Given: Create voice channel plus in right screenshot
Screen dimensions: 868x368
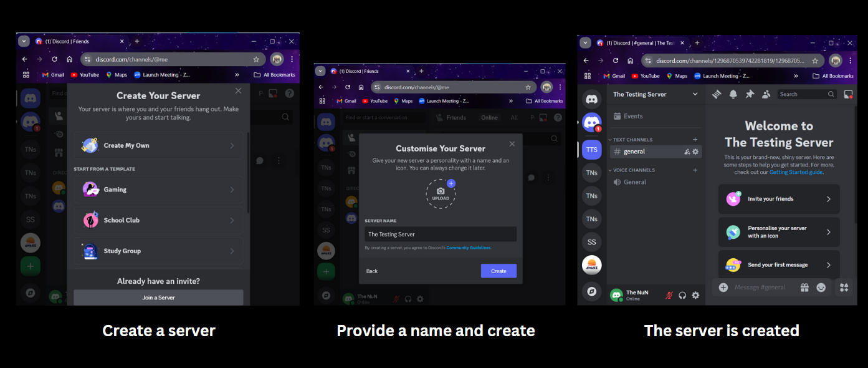Looking at the screenshot, I should click(x=695, y=170).
